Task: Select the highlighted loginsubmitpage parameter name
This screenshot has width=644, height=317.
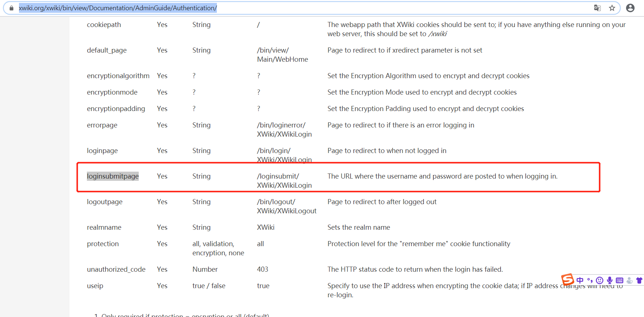Action: click(113, 176)
